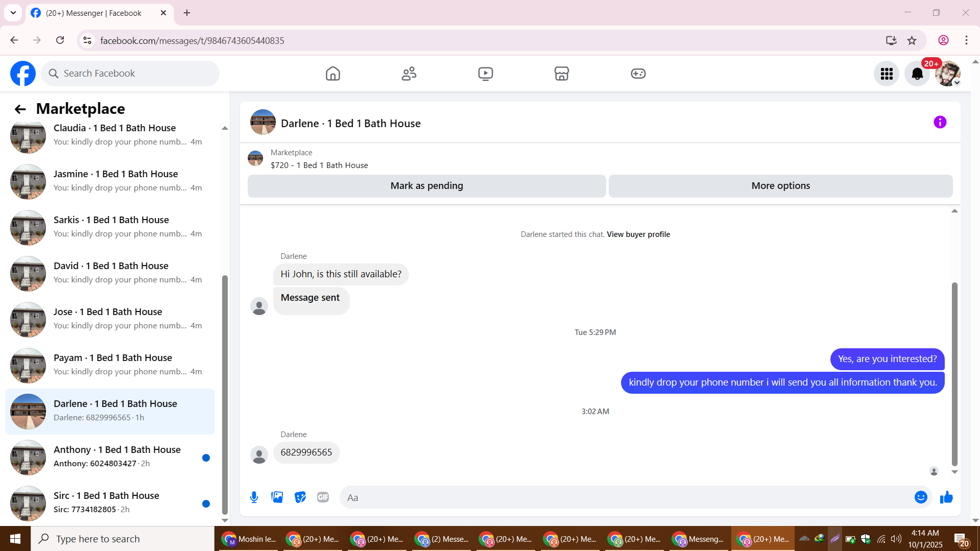The height and width of the screenshot is (551, 980).
Task: Open the Windows Start menu
Action: (x=15, y=539)
